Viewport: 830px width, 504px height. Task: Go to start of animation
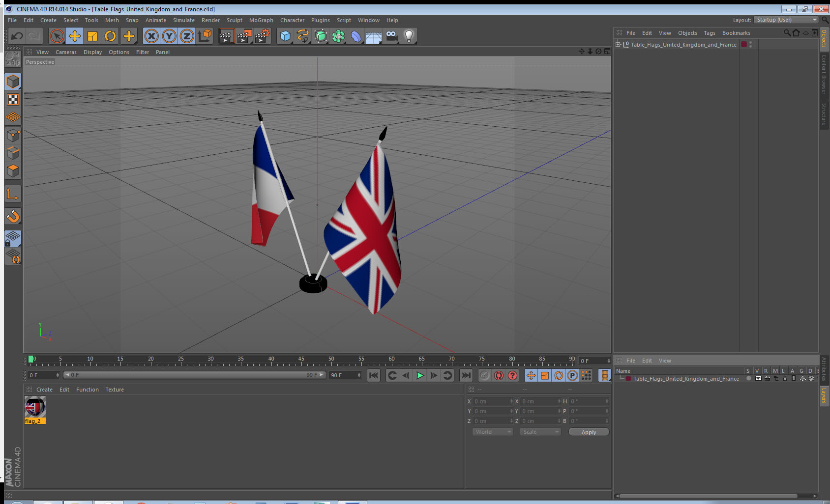click(374, 375)
